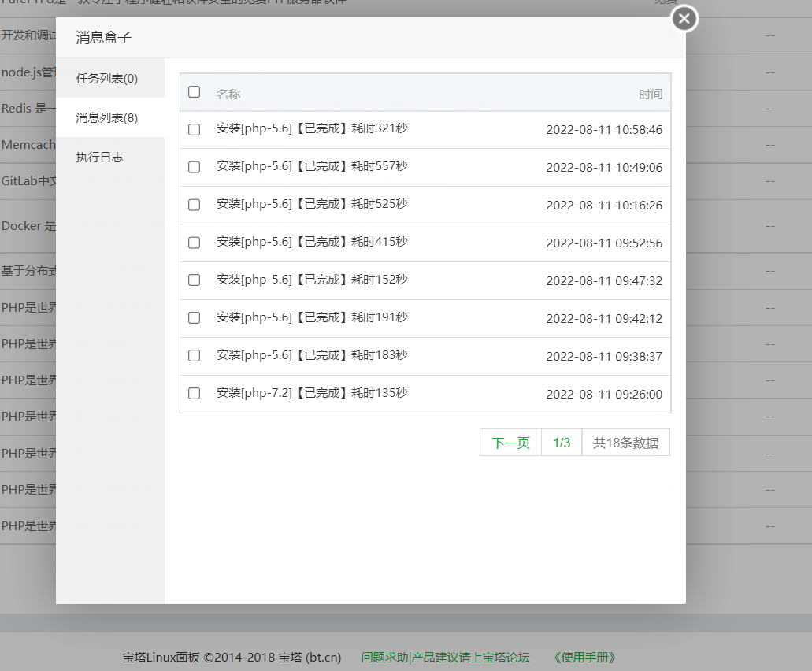Click message 安装[php-5.6] 耗时415秒

pos(312,242)
